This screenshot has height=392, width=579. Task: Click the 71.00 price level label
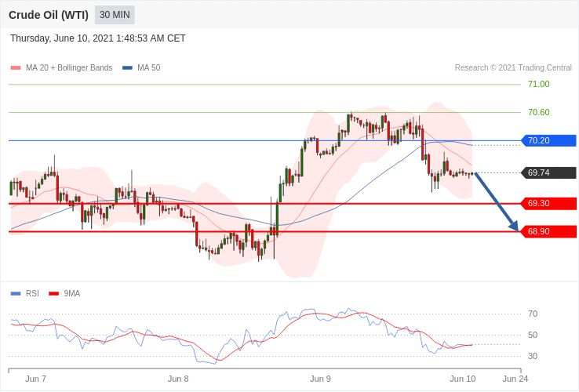538,84
